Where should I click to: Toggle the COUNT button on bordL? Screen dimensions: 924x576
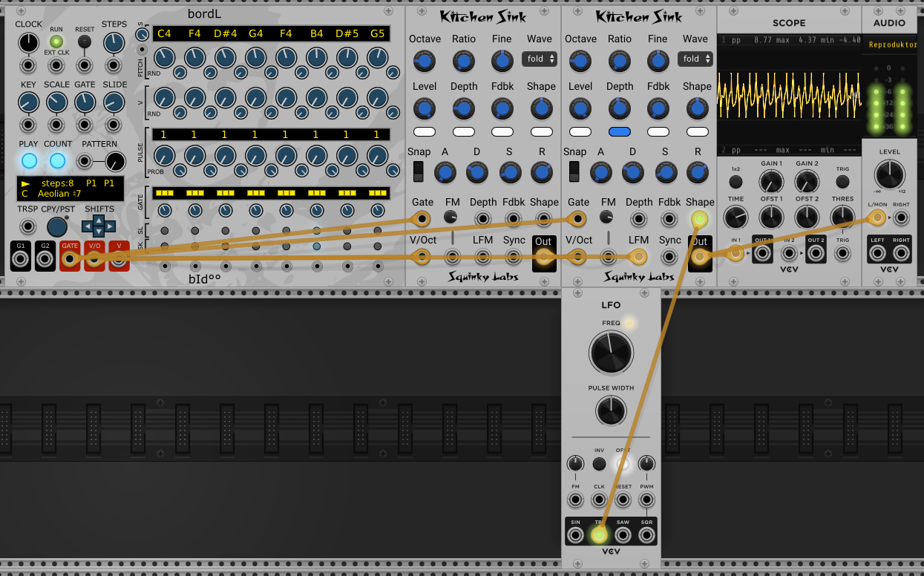pyautogui.click(x=57, y=161)
